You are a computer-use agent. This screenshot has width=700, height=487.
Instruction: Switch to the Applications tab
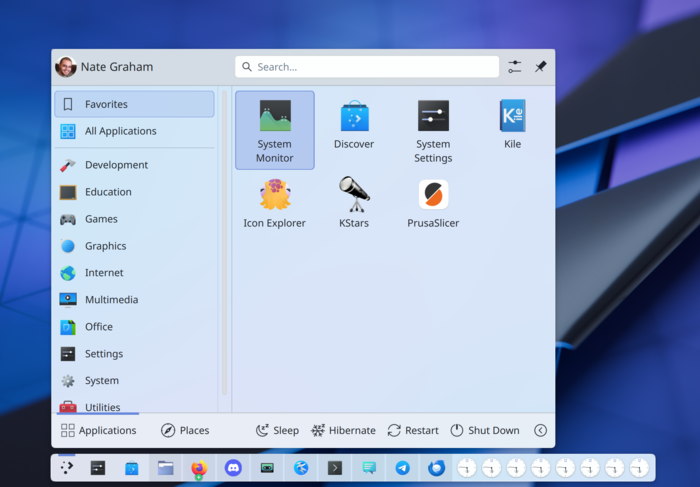(x=98, y=430)
